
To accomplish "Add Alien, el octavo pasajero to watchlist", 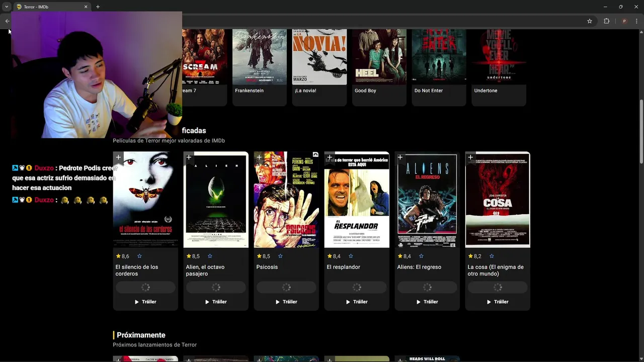I will tap(189, 157).
